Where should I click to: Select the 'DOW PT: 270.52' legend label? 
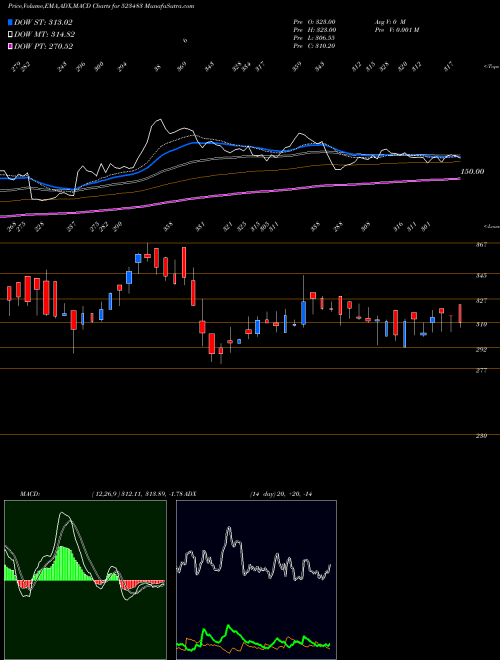[x=43, y=46]
